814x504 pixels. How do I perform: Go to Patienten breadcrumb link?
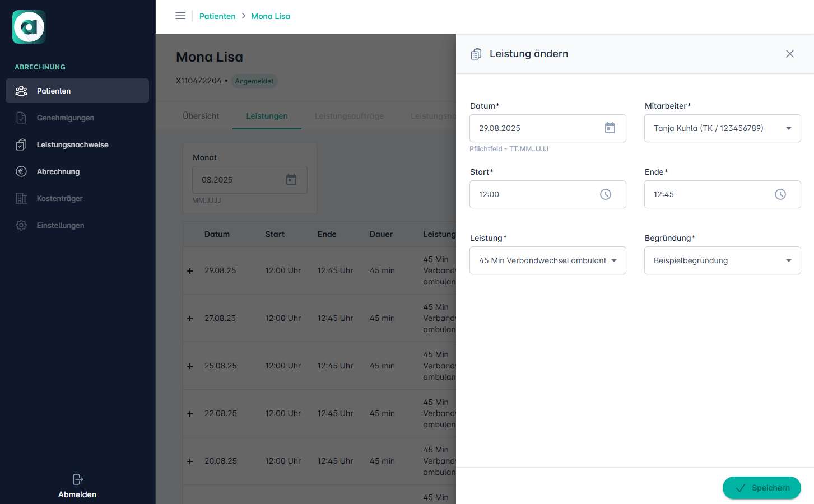pos(217,16)
